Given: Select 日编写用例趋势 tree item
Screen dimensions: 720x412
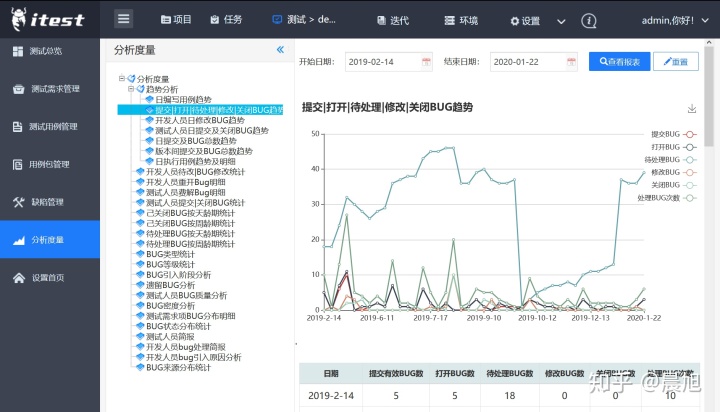Looking at the screenshot, I should click(x=183, y=99).
